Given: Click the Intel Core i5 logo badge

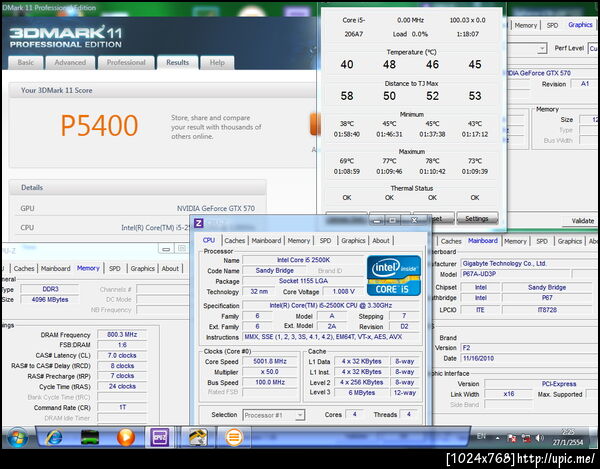Looking at the screenshot, I should click(393, 276).
